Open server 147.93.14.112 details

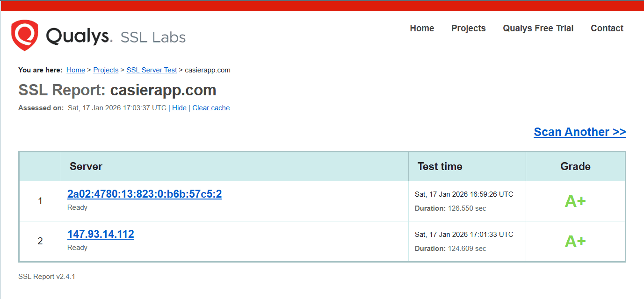click(x=101, y=235)
